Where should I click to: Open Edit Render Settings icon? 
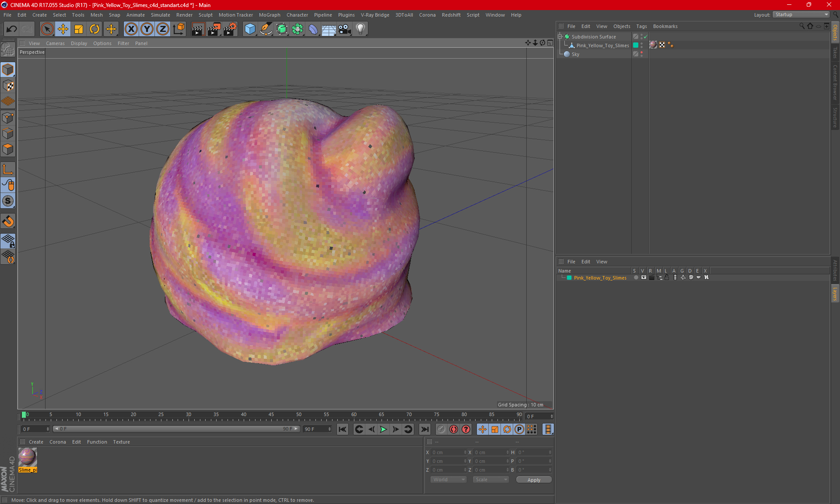(230, 29)
